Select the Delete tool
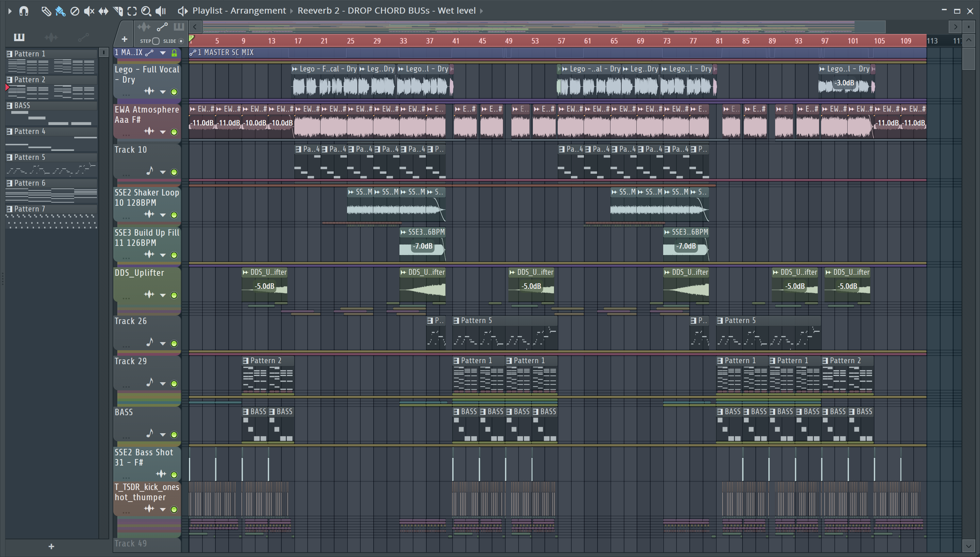Viewport: 980px width, 557px height. (x=75, y=11)
